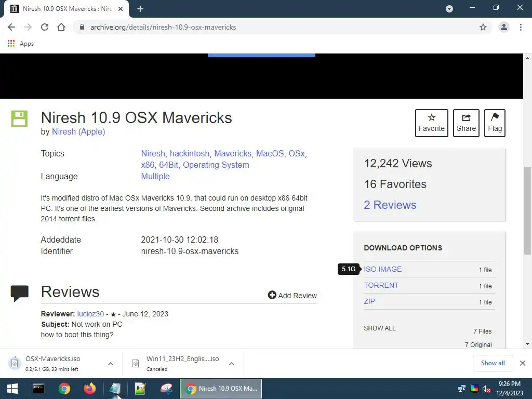The image size is (532, 399).
Task: Launch Firefox from the taskbar
Action: coord(89,389)
